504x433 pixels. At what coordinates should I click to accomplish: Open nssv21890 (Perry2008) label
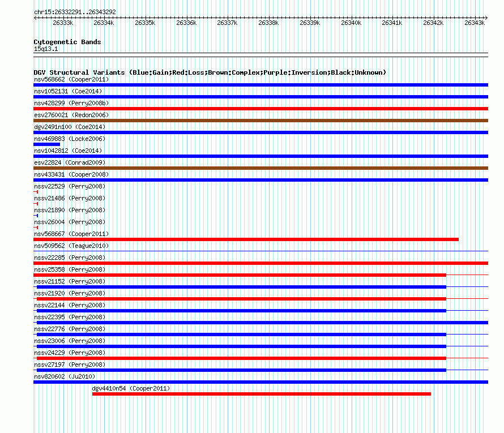pyautogui.click(x=70, y=210)
